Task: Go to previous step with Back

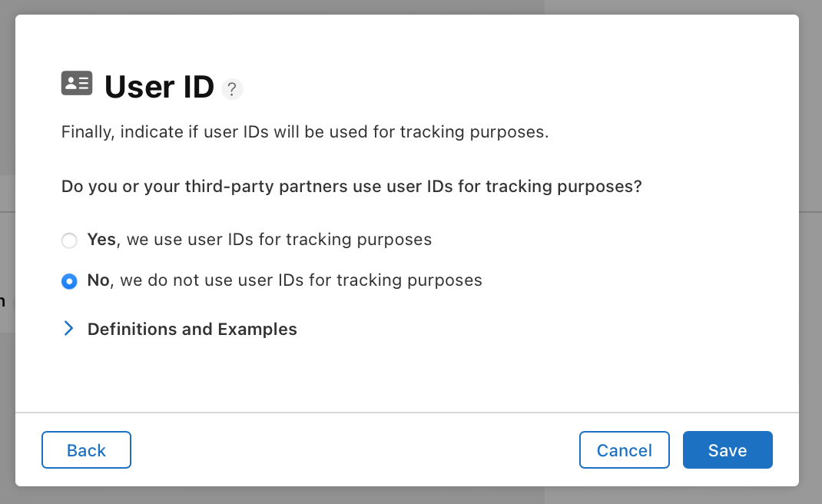Action: coord(87,450)
